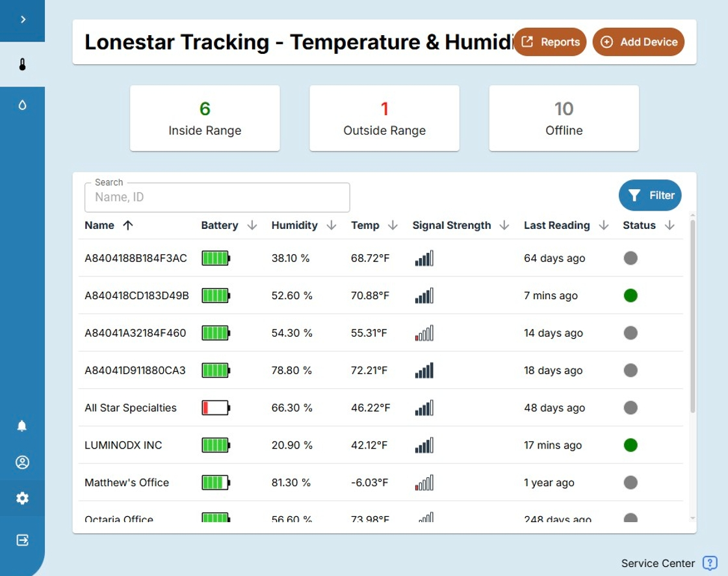Click the battery icon for A8404188B184F3AC
728x576 pixels.
(x=216, y=258)
